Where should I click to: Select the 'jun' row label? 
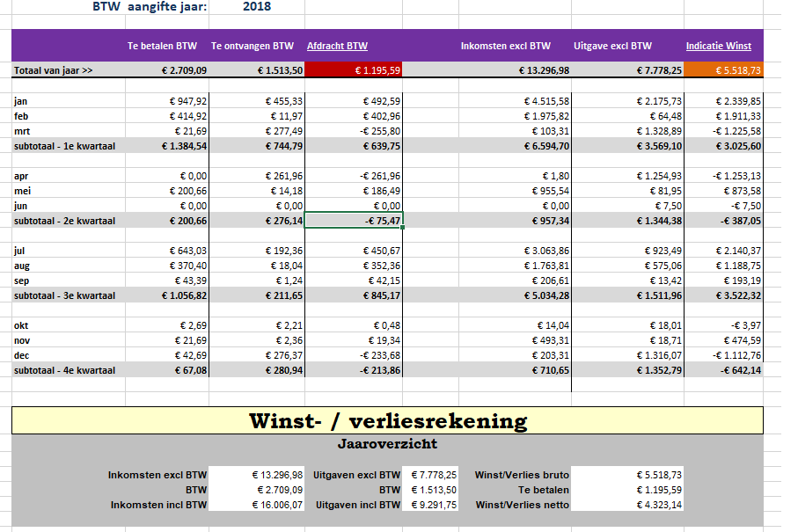[20, 206]
